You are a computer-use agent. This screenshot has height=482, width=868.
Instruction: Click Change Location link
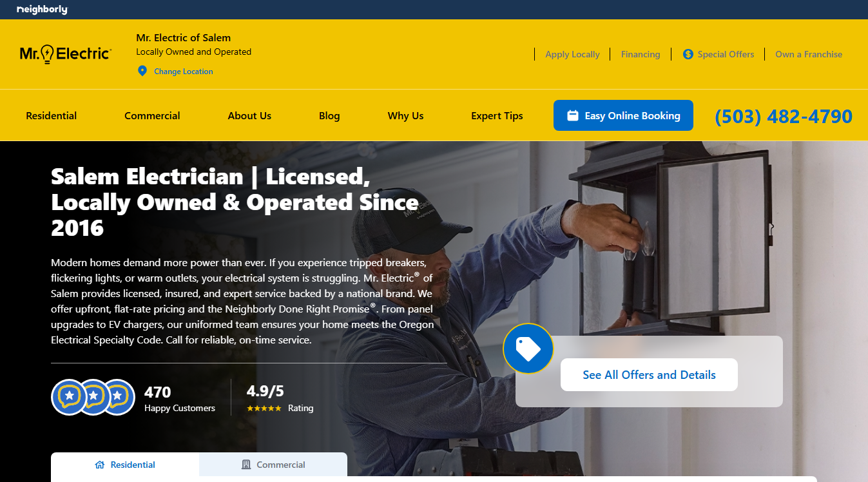coord(183,72)
